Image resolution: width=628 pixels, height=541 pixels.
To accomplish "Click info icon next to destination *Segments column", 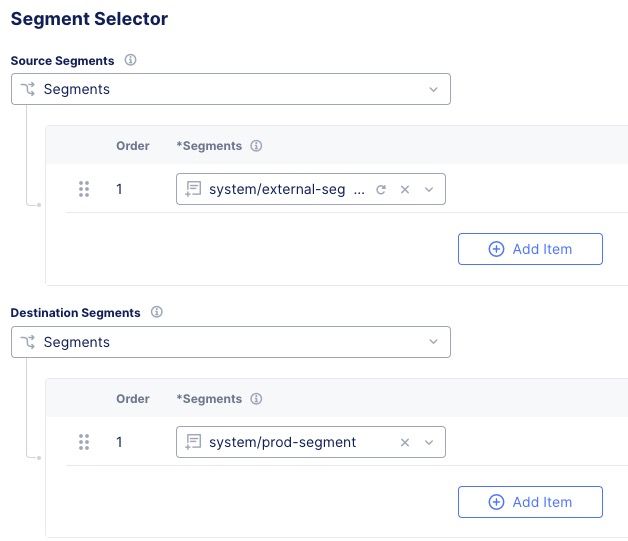I will coord(256,399).
